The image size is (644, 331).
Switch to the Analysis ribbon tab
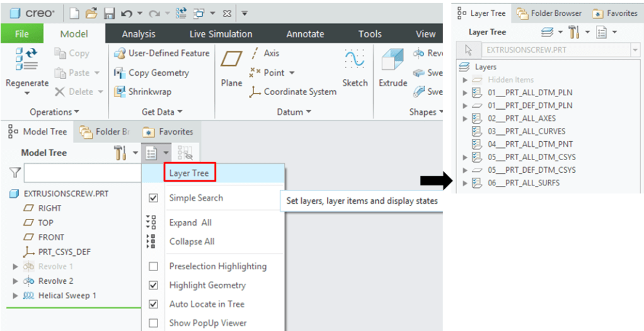138,34
